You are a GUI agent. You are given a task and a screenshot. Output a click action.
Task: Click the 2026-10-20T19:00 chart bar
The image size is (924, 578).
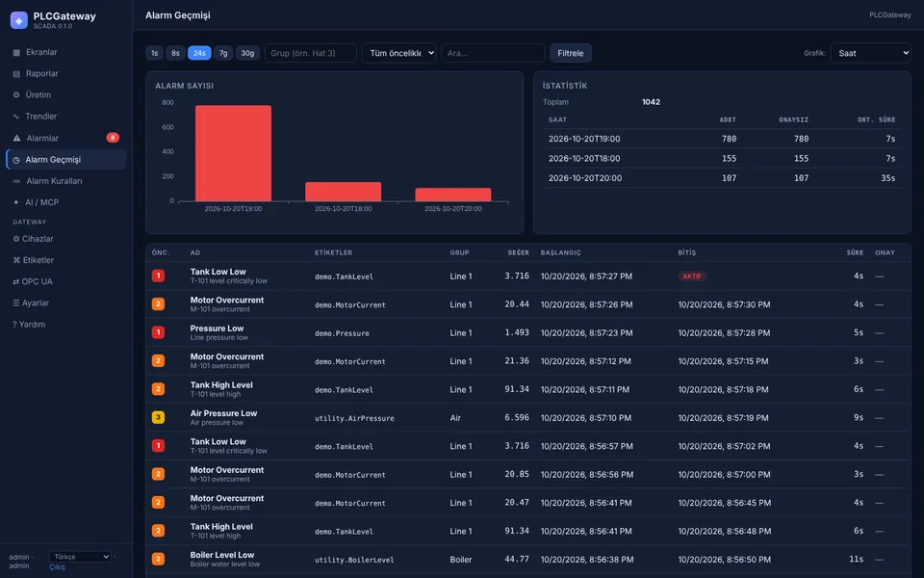(233, 153)
